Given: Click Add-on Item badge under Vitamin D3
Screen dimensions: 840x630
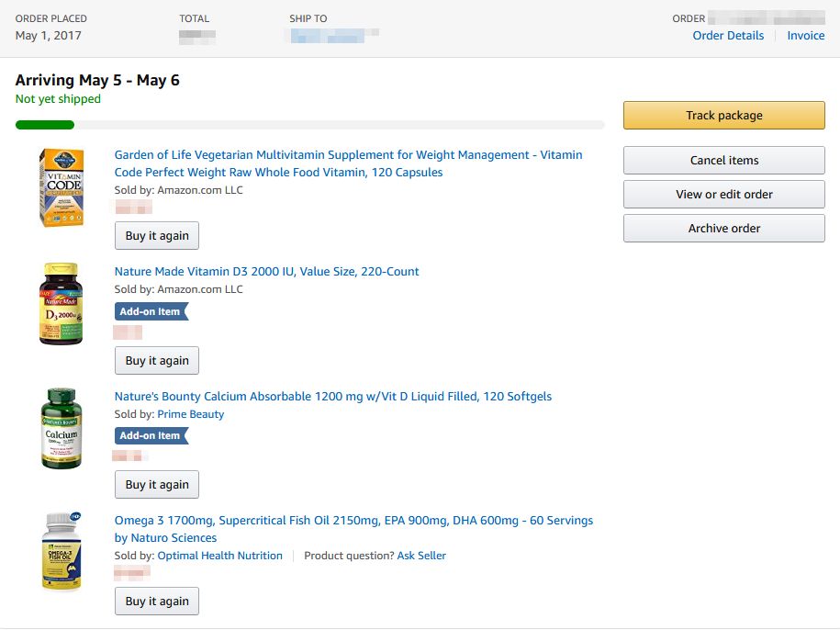Looking at the screenshot, I should pyautogui.click(x=151, y=311).
